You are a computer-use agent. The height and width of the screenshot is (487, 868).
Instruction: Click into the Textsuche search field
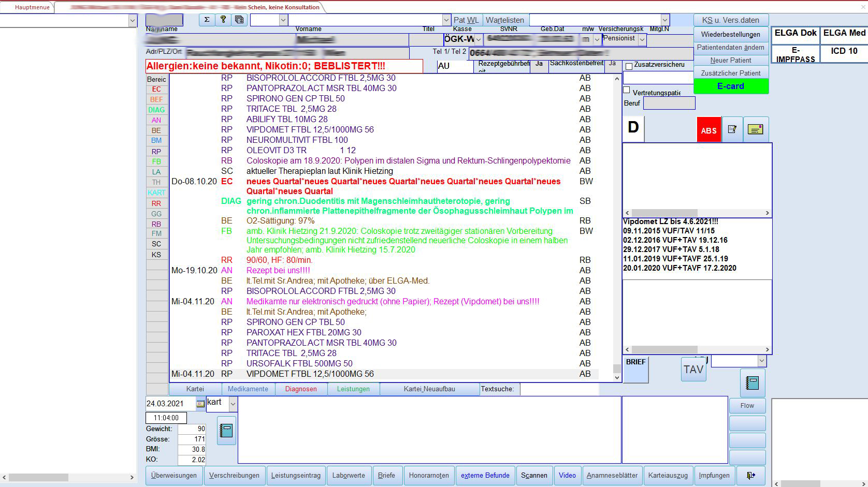(559, 389)
